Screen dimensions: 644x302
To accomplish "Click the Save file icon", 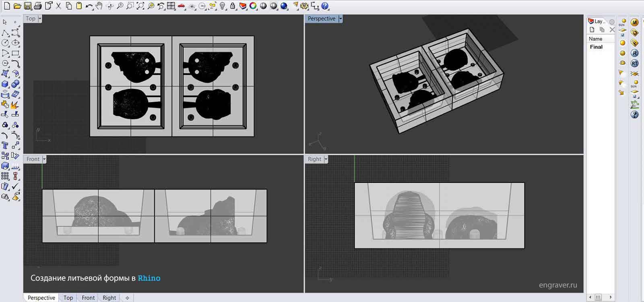I will (x=27, y=6).
